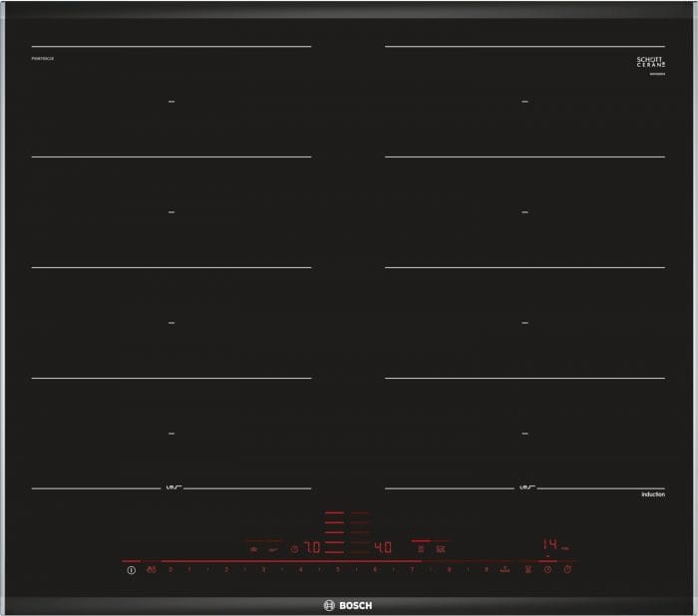Tap the red child lock/wipe protection symbol

tap(152, 569)
